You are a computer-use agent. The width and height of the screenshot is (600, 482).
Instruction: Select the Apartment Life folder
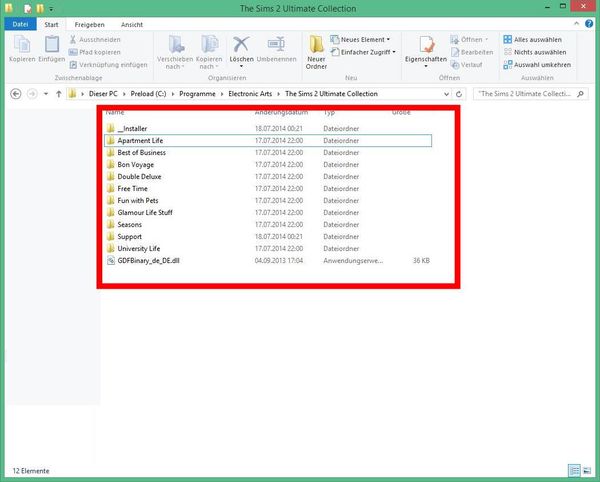coord(268,140)
